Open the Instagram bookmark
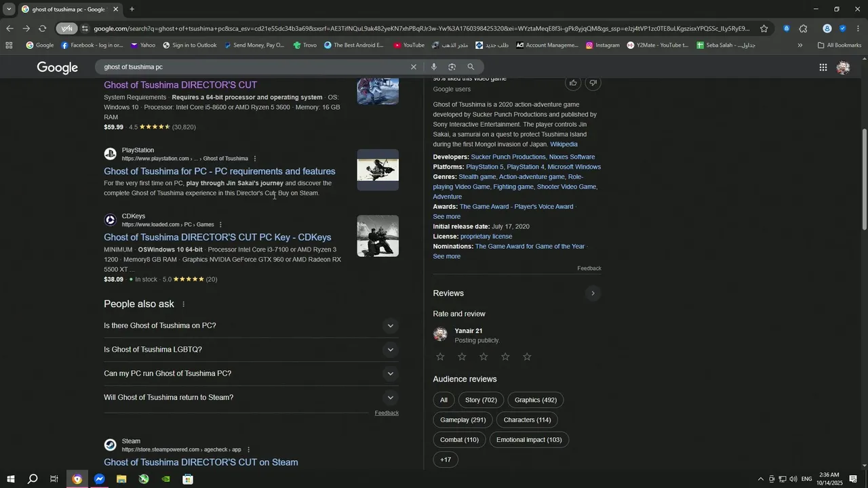This screenshot has width=868, height=488. point(603,45)
